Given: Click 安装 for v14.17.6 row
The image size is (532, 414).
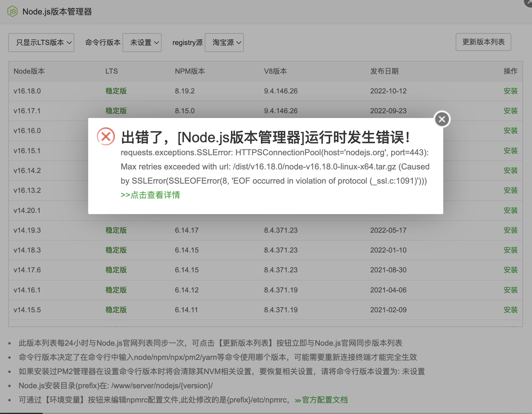Looking at the screenshot, I should 510,270.
